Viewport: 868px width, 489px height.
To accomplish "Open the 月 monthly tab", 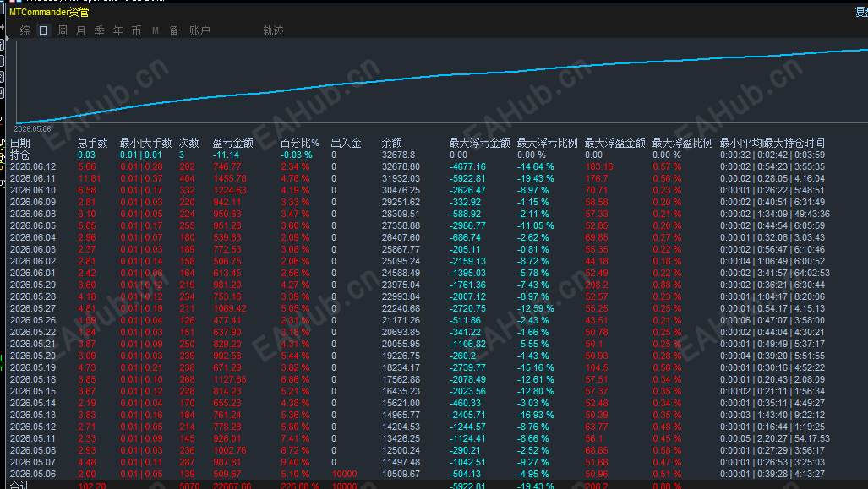I will click(81, 31).
